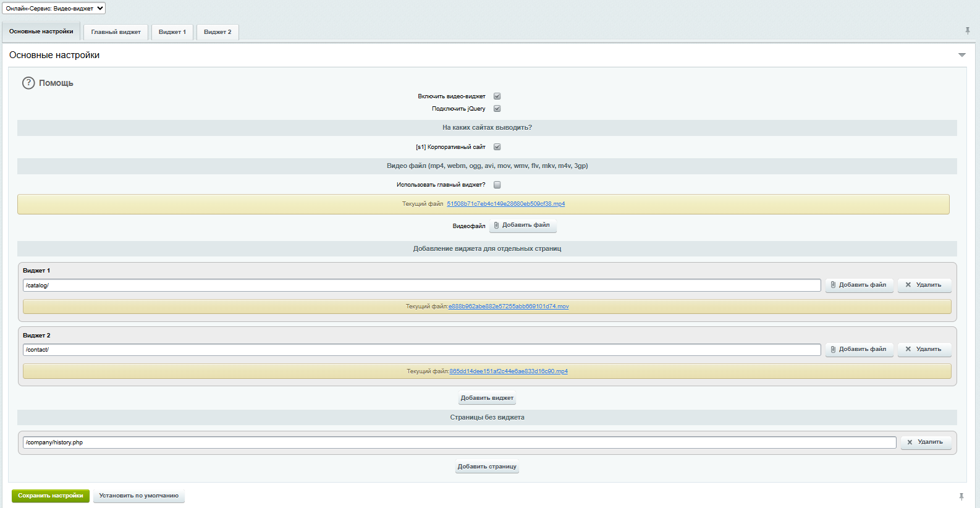Open the Виджет 2 tab
The image size is (980, 508).
(218, 32)
